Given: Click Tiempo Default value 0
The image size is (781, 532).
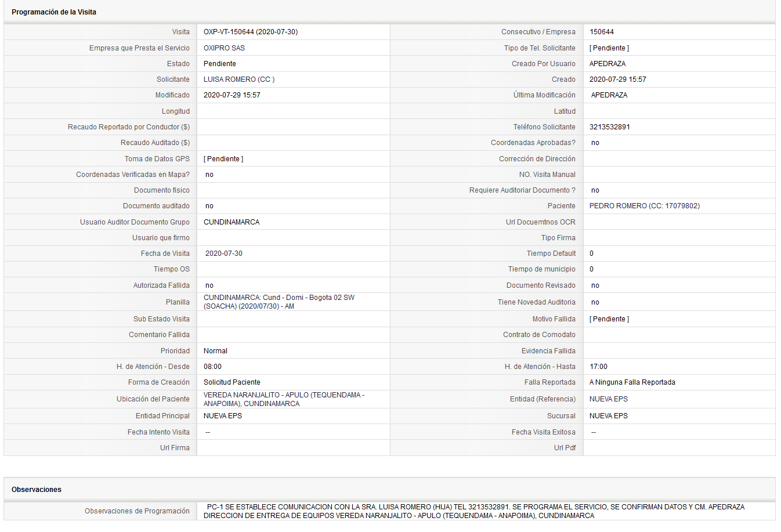Looking at the screenshot, I should (592, 254).
